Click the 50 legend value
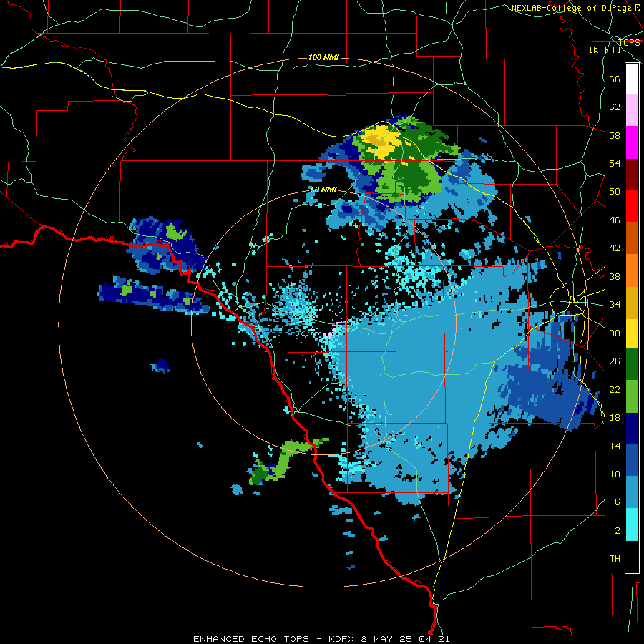The width and height of the screenshot is (644, 644). (x=615, y=192)
